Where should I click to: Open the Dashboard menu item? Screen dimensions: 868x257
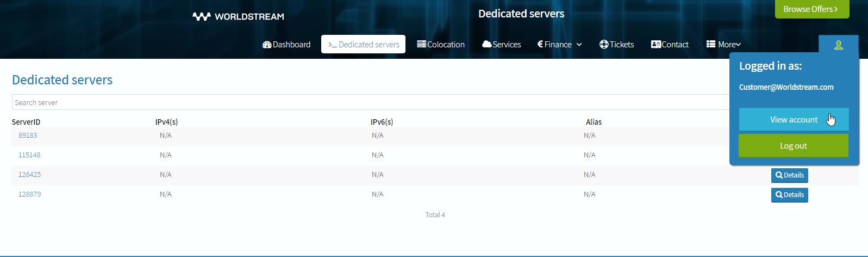(286, 45)
